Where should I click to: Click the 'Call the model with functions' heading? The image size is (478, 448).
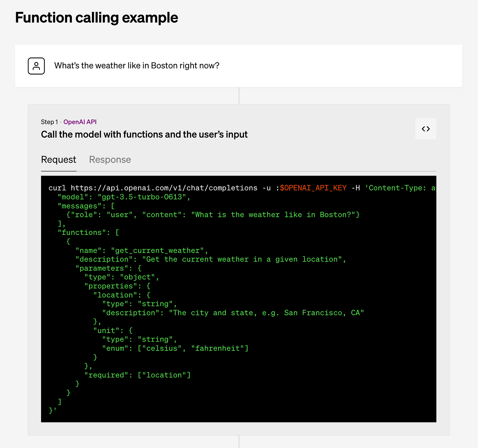(144, 134)
